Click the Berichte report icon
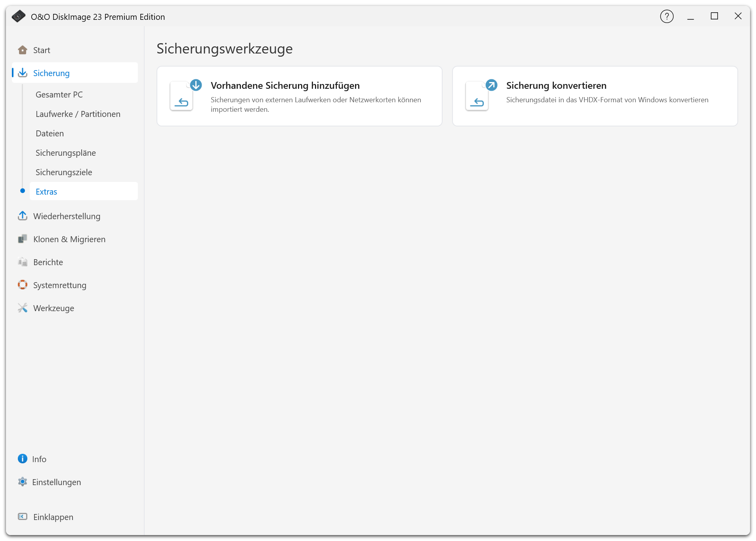756x541 pixels. [x=23, y=262]
